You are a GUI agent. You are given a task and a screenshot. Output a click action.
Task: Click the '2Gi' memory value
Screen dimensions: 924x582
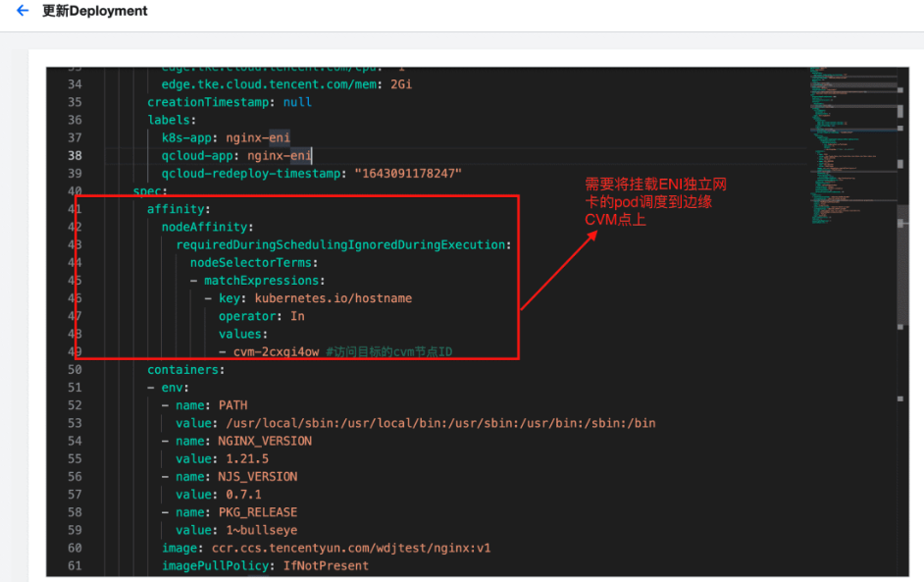point(401,84)
